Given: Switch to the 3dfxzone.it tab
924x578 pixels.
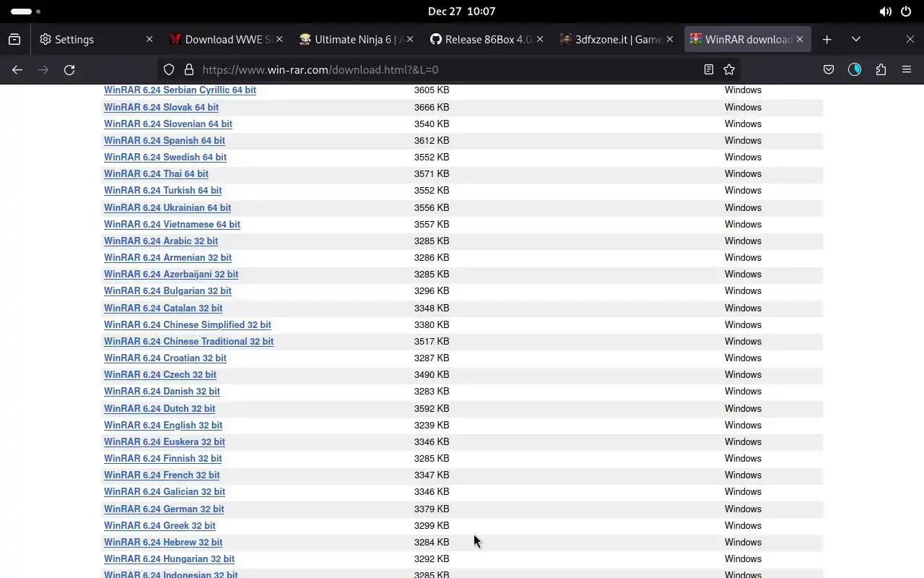Looking at the screenshot, I should (x=616, y=39).
